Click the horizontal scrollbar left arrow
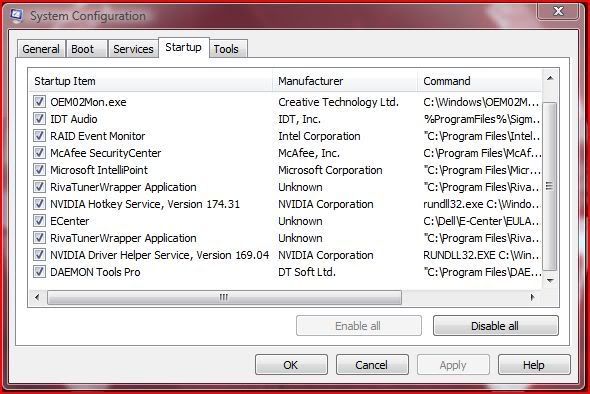Screen dimensions: 590x394 pos(37,297)
